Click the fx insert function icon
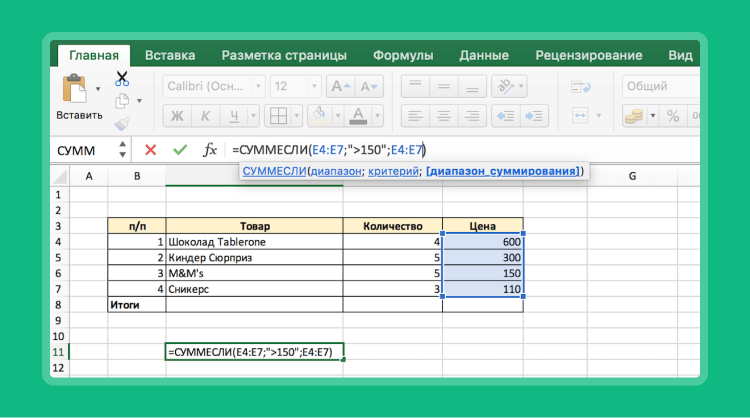Screen dimensions: 750x418 pyautogui.click(x=210, y=150)
